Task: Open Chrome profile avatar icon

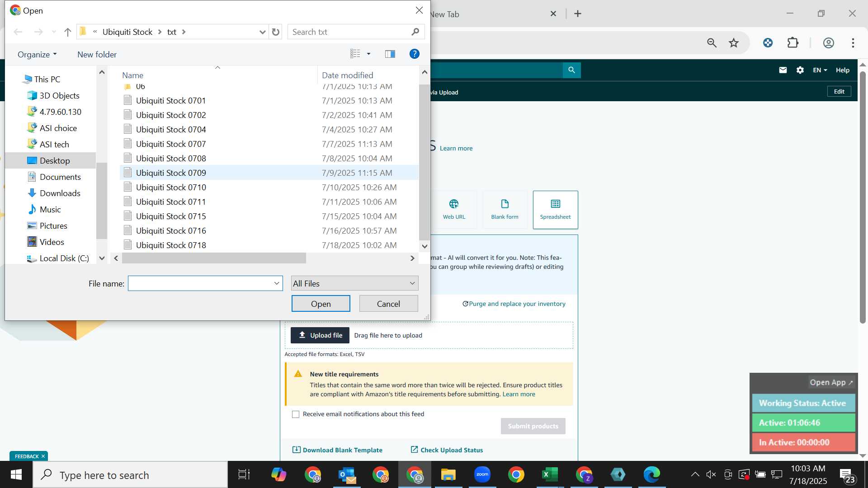Action: point(828,43)
